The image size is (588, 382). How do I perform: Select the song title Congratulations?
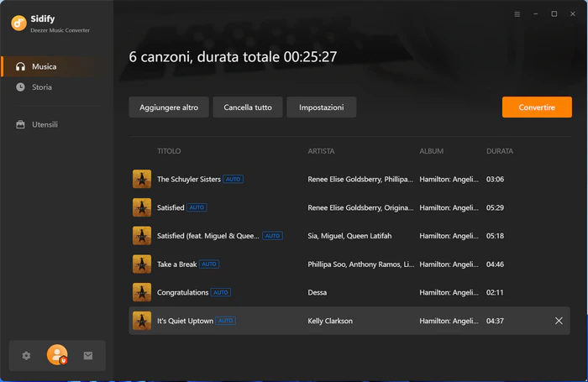(x=182, y=292)
